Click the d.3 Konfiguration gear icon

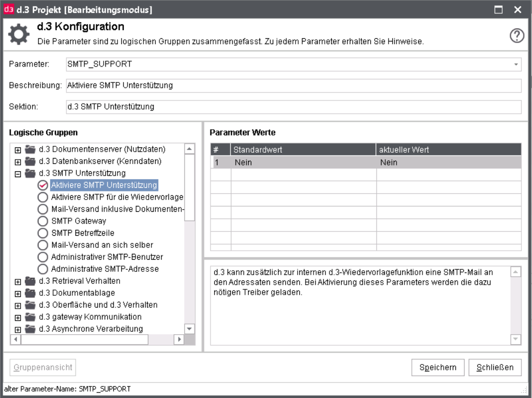click(19, 34)
